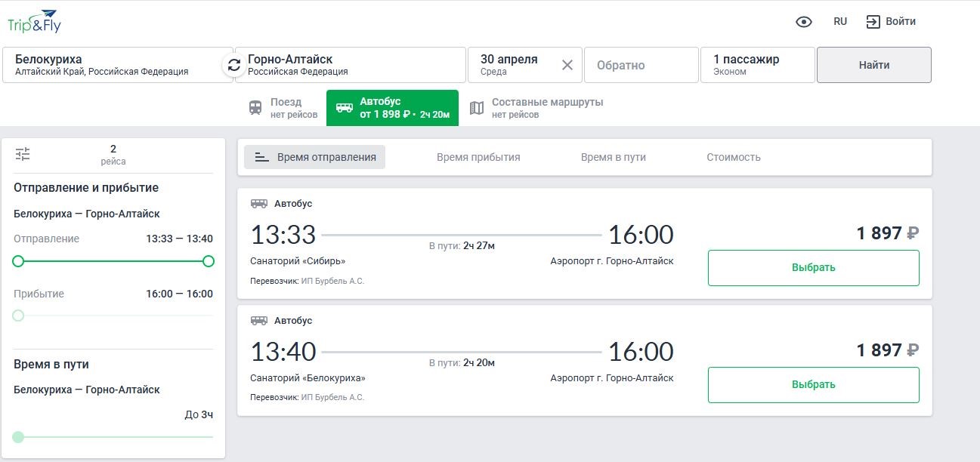Open the Обратно return date picker
The height and width of the screenshot is (462, 980).
[x=641, y=65]
